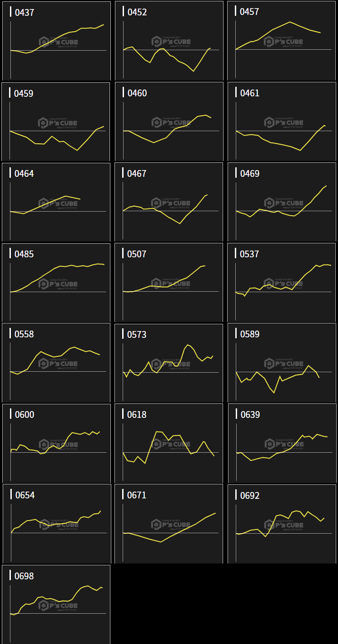Click the 0537 chart thumbnail
338x644 pixels.
point(281,283)
